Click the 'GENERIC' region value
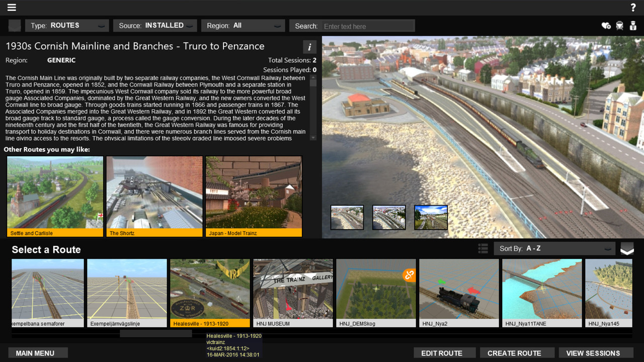 point(61,60)
